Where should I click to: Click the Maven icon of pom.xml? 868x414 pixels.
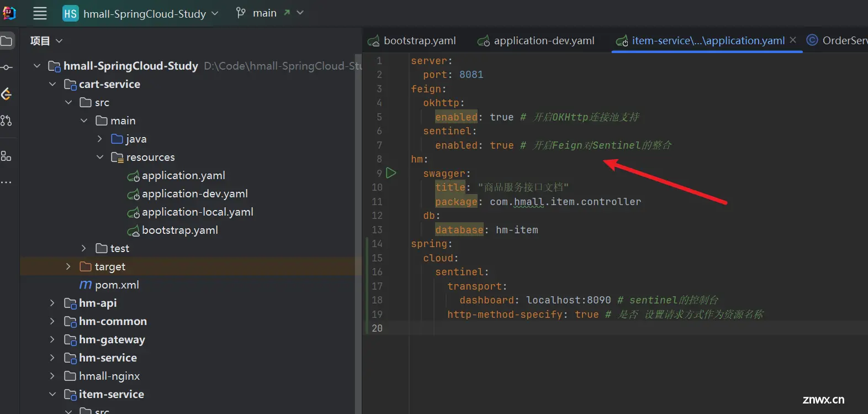pyautogui.click(x=86, y=285)
